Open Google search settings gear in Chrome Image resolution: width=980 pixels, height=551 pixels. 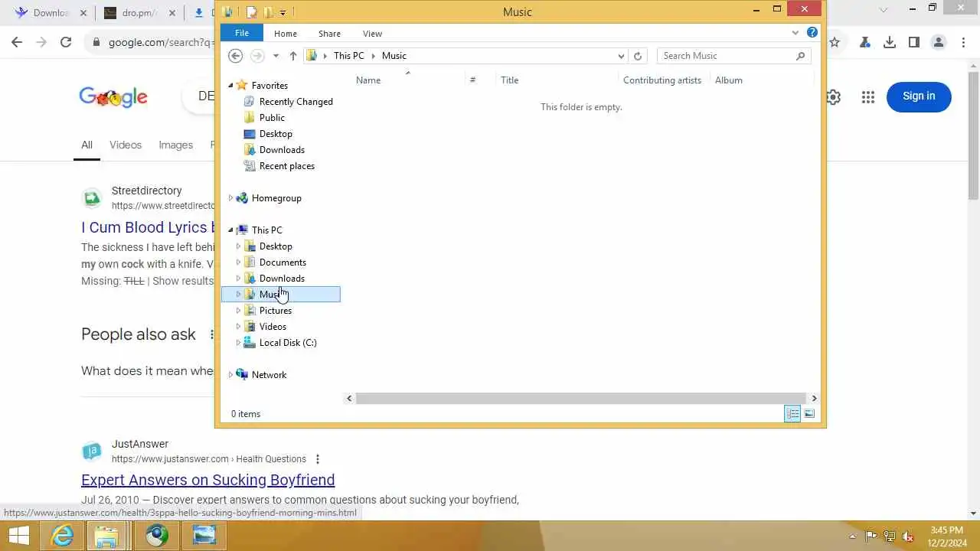(834, 97)
